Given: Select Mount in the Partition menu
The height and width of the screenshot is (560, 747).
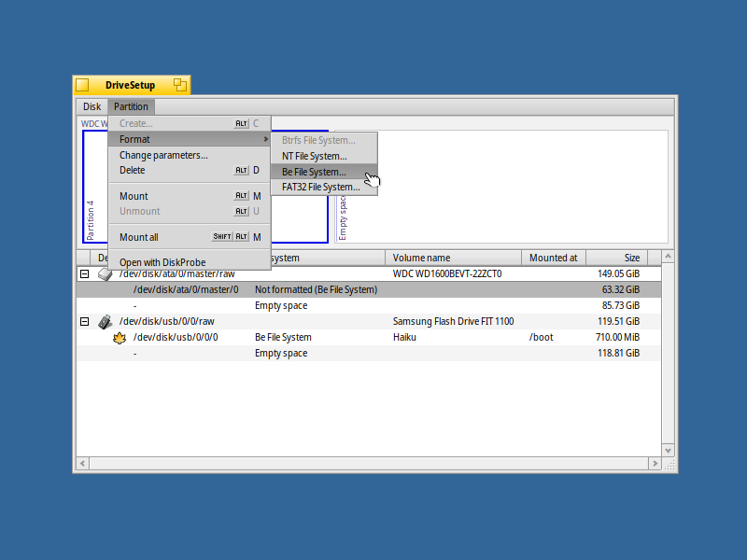Looking at the screenshot, I should click(190, 196).
